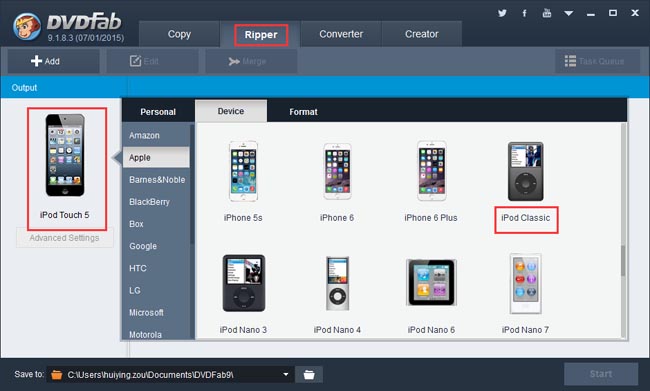Switch to the Converter module tab
The height and width of the screenshot is (391, 650).
[x=341, y=34]
